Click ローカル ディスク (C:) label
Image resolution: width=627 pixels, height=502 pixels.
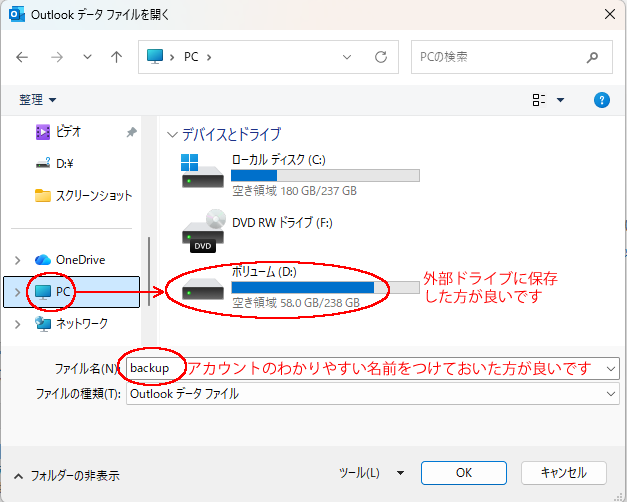[x=279, y=160]
